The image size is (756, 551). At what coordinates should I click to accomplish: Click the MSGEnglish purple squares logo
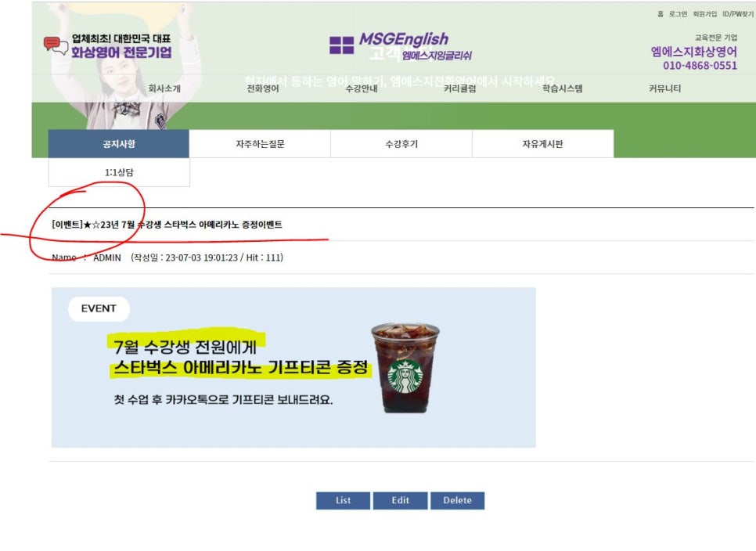(341, 45)
